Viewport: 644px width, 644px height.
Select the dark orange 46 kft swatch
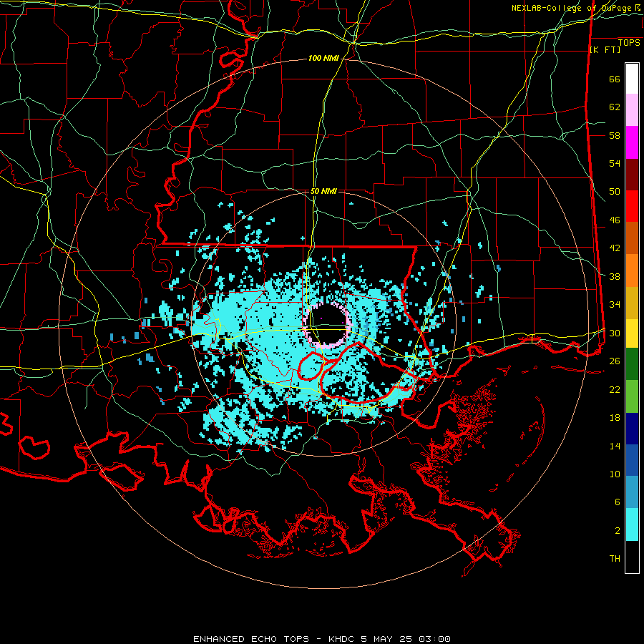(x=632, y=238)
